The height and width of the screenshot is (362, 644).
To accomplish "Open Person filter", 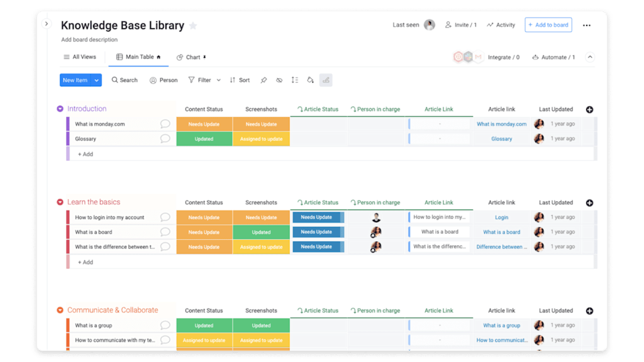I will tap(164, 80).
